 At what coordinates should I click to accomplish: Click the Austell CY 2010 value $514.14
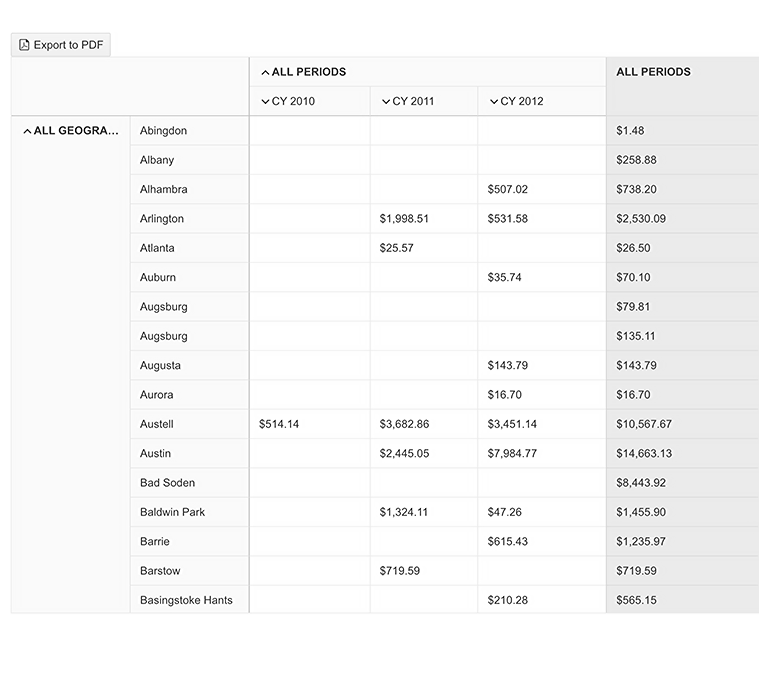(279, 424)
